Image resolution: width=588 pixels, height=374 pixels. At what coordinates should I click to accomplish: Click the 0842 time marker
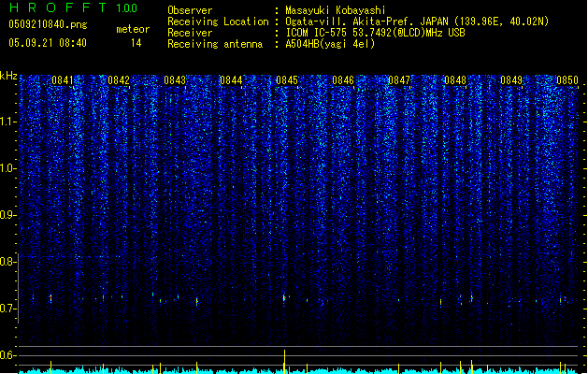coord(119,79)
